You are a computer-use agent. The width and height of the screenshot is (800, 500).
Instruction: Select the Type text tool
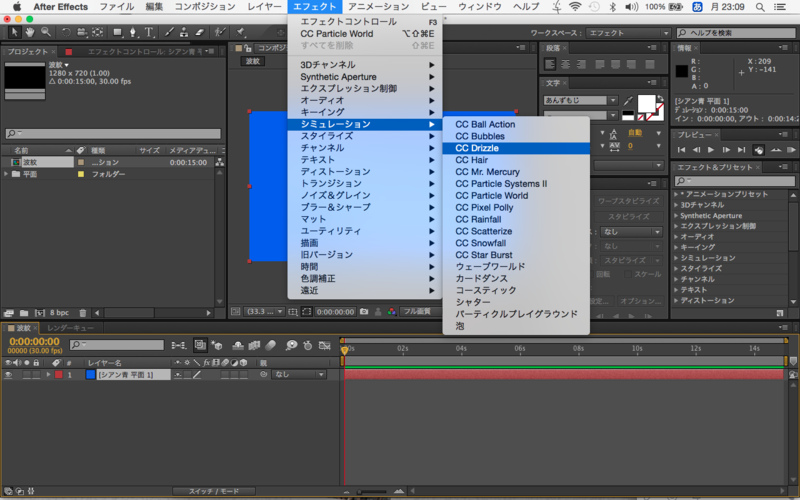click(x=149, y=32)
